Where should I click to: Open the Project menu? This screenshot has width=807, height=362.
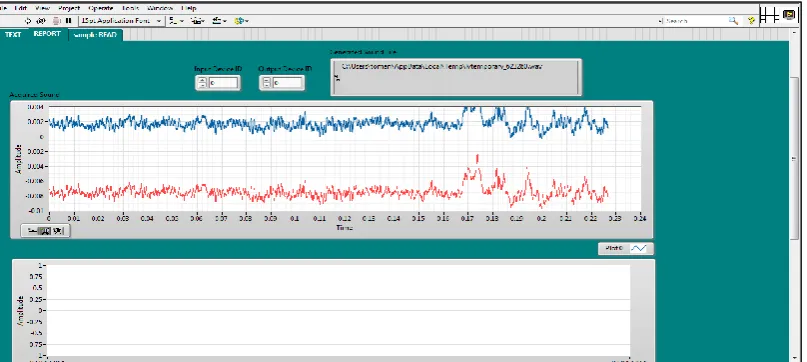coord(69,8)
